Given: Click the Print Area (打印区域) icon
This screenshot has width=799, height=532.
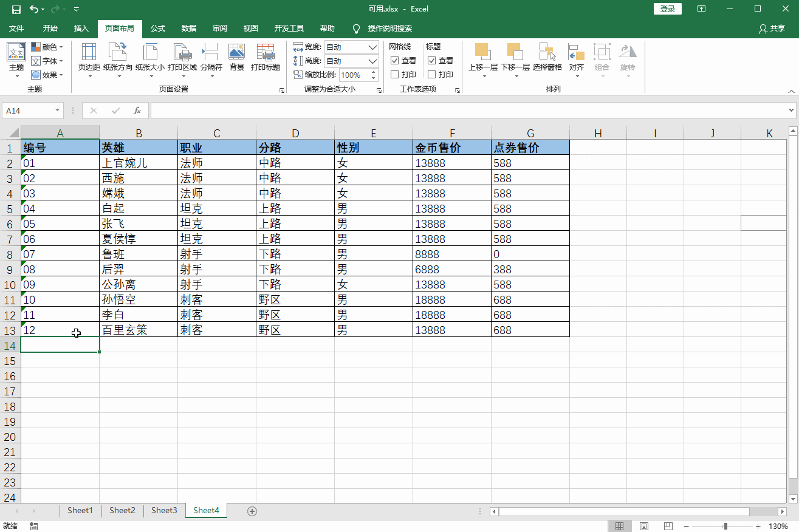Looking at the screenshot, I should click(x=182, y=56).
